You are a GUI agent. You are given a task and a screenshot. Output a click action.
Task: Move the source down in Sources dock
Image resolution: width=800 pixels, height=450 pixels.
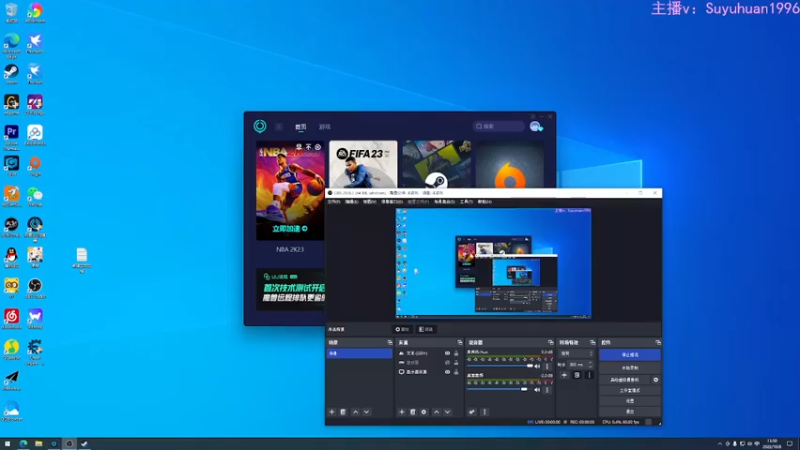pyautogui.click(x=447, y=412)
